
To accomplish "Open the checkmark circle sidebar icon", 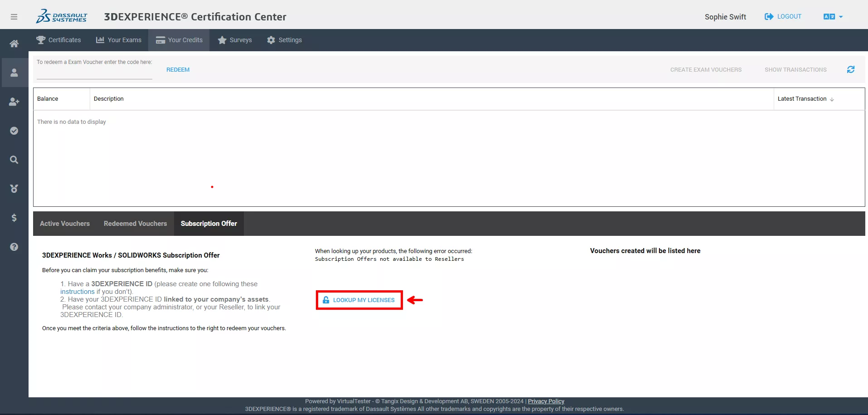I will tap(14, 131).
